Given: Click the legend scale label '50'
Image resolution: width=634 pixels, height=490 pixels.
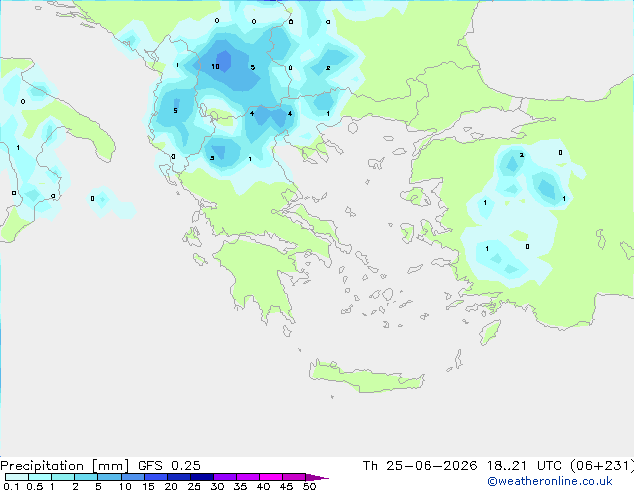Looking at the screenshot, I should [x=309, y=486].
